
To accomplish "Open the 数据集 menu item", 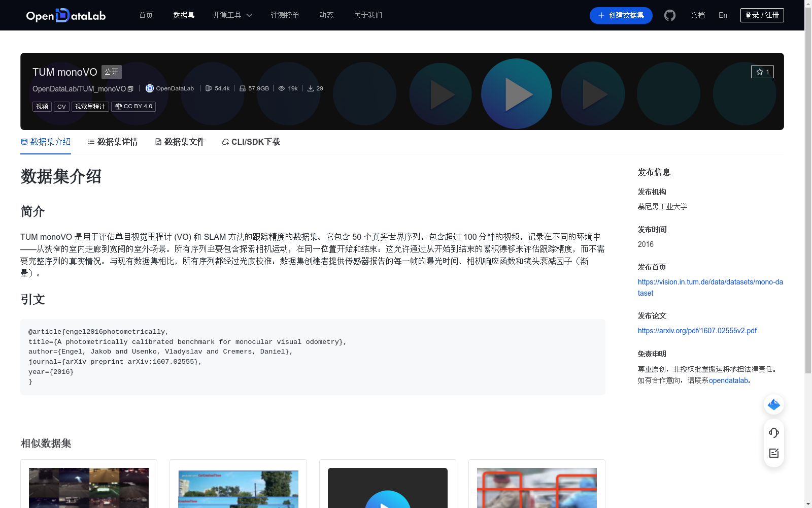I will click(x=184, y=15).
